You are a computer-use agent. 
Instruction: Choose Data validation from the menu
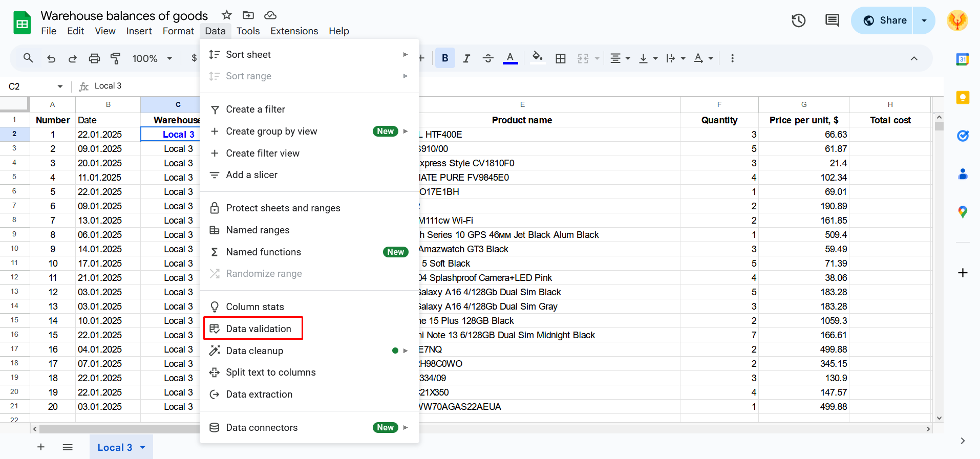coord(258,329)
